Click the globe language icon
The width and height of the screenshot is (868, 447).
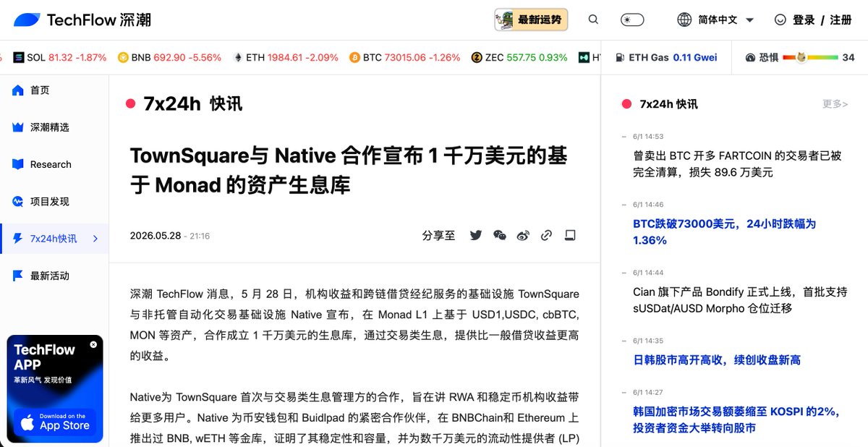(684, 20)
